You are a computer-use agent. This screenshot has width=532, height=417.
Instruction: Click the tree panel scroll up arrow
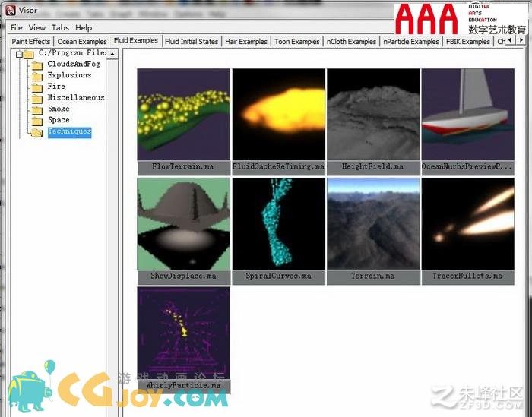(x=112, y=54)
